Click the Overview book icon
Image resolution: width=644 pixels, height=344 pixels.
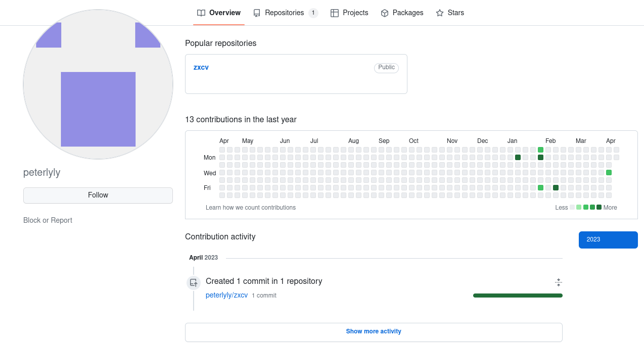201,13
